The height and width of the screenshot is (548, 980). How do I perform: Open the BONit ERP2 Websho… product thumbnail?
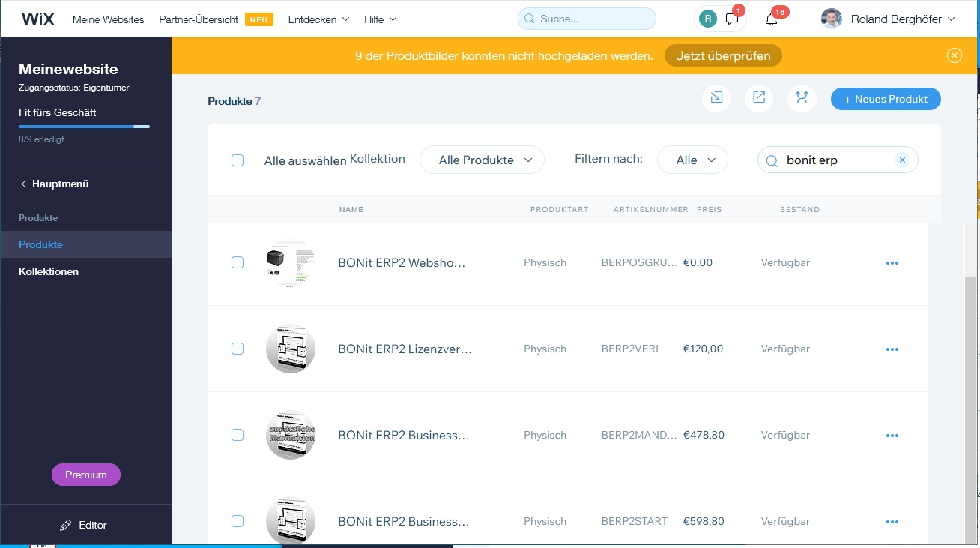pyautogui.click(x=291, y=262)
